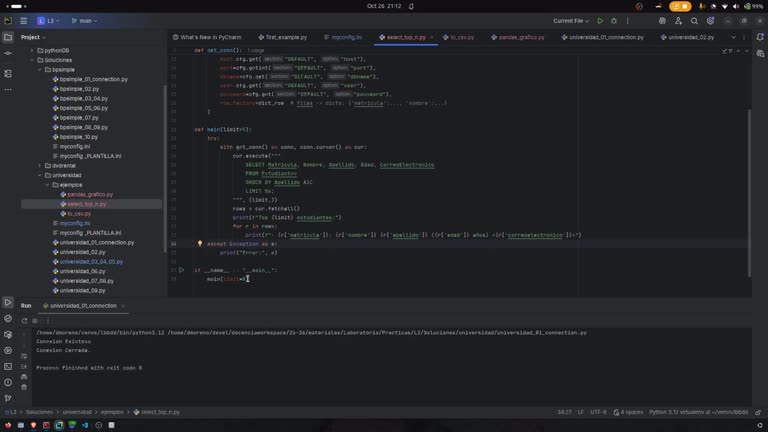Open the Terminal tool window icon
The width and height of the screenshot is (768, 432).
tap(8, 366)
